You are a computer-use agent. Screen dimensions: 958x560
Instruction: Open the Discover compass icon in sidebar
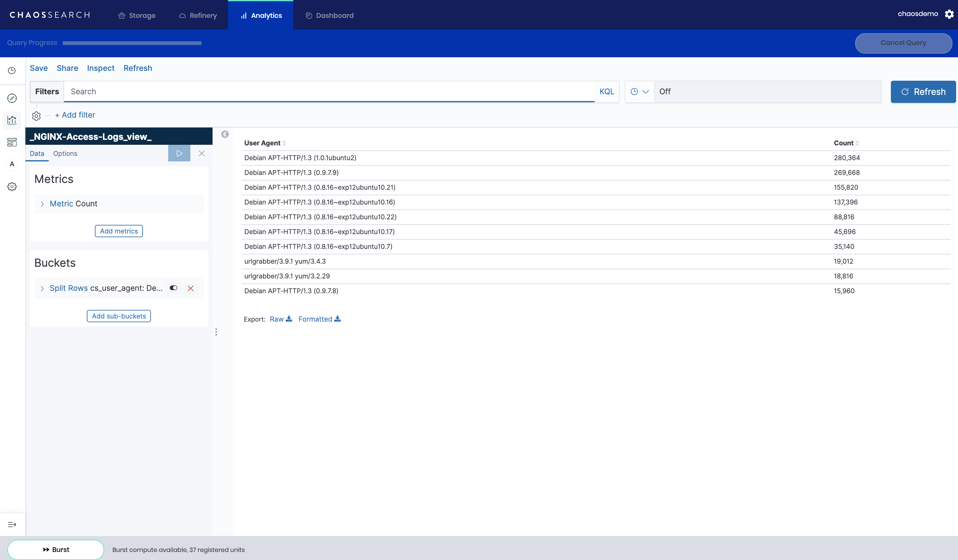pyautogui.click(x=12, y=99)
